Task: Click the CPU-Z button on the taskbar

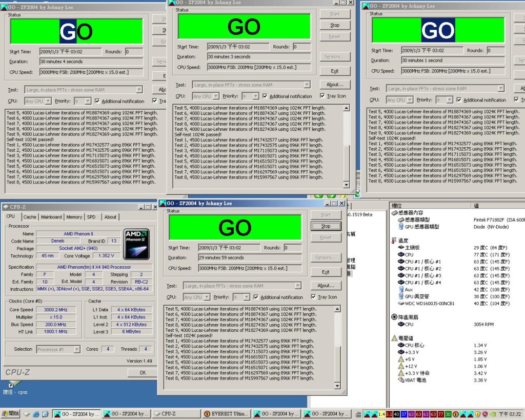Action: pos(176,414)
